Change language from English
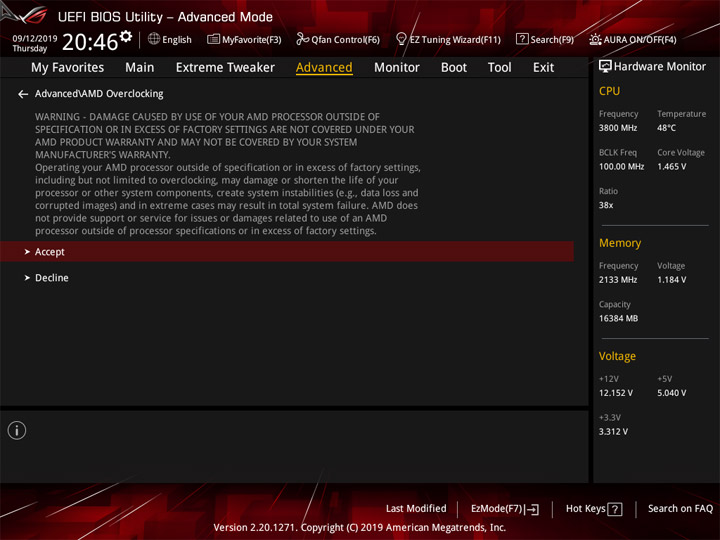 pyautogui.click(x=177, y=39)
